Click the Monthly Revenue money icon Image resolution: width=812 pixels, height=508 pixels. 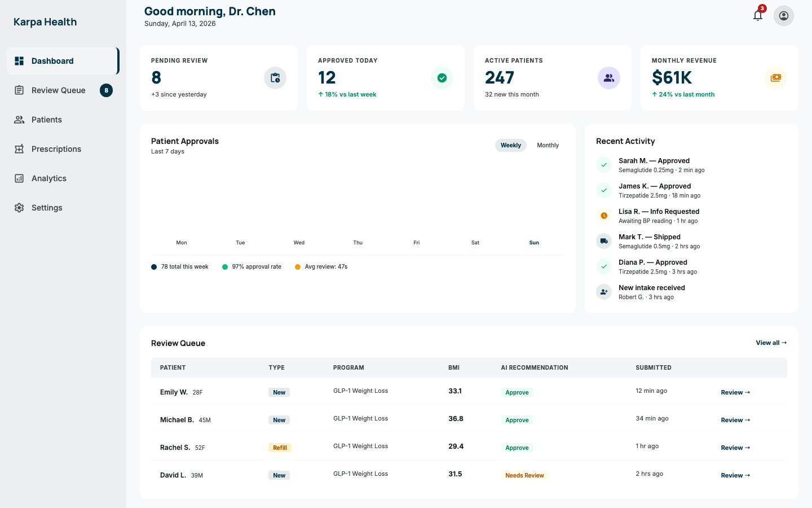click(x=775, y=77)
